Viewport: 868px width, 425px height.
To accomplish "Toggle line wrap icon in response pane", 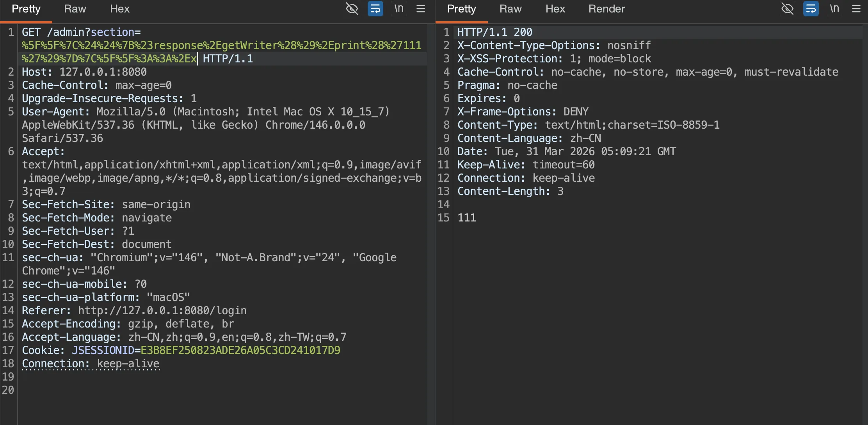I will click(811, 9).
